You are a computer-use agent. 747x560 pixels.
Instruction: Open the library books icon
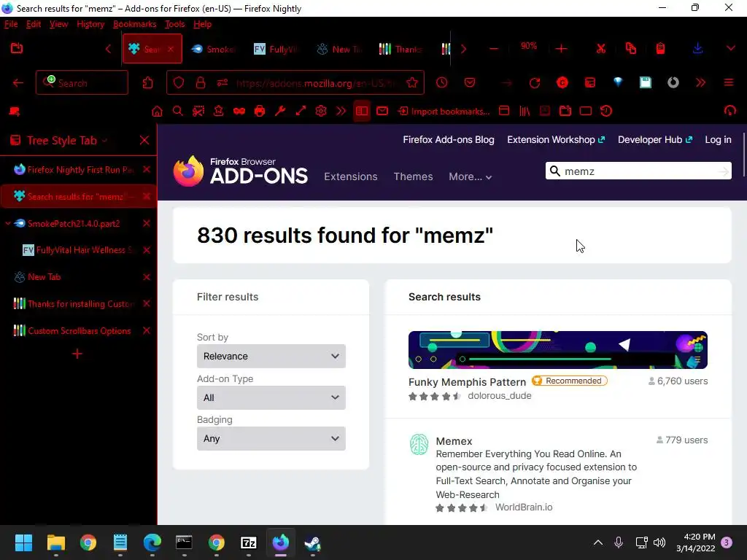(x=525, y=112)
